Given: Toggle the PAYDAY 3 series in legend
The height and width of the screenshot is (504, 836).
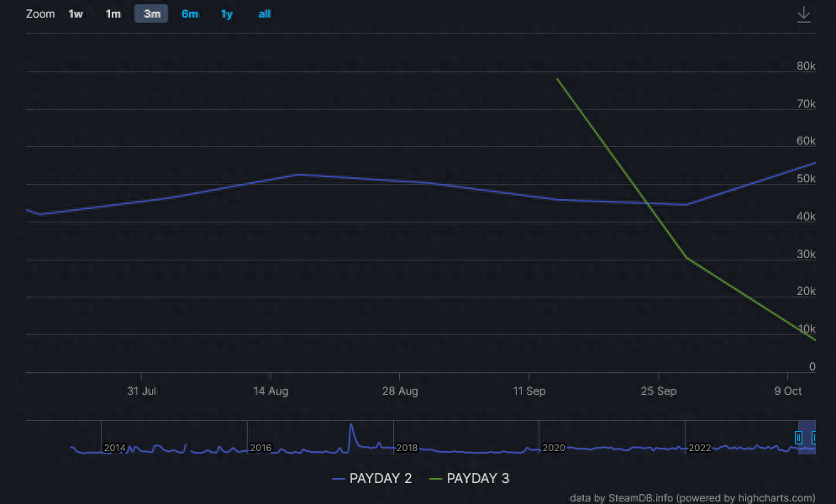Looking at the screenshot, I should (x=469, y=479).
